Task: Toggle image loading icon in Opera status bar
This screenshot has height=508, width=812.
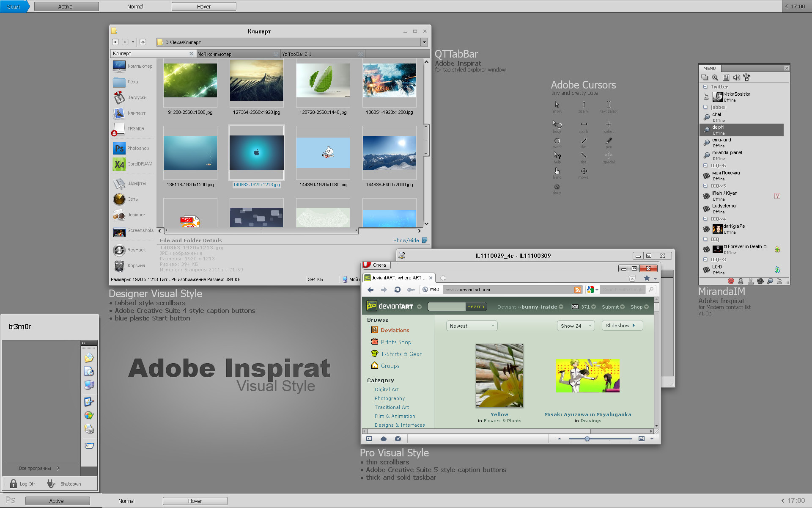Action: pyautogui.click(x=642, y=439)
